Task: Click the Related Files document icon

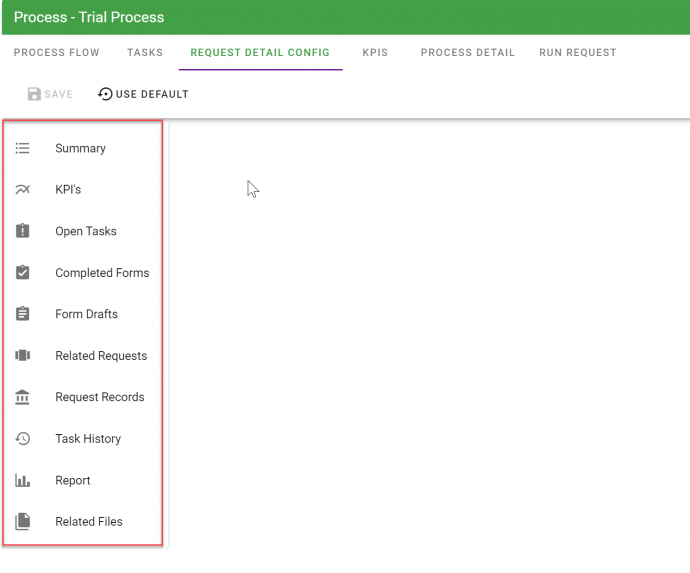Action: tap(23, 522)
